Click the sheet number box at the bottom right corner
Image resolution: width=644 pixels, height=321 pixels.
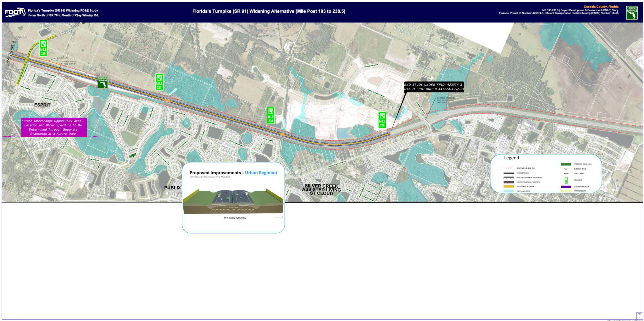click(x=639, y=315)
